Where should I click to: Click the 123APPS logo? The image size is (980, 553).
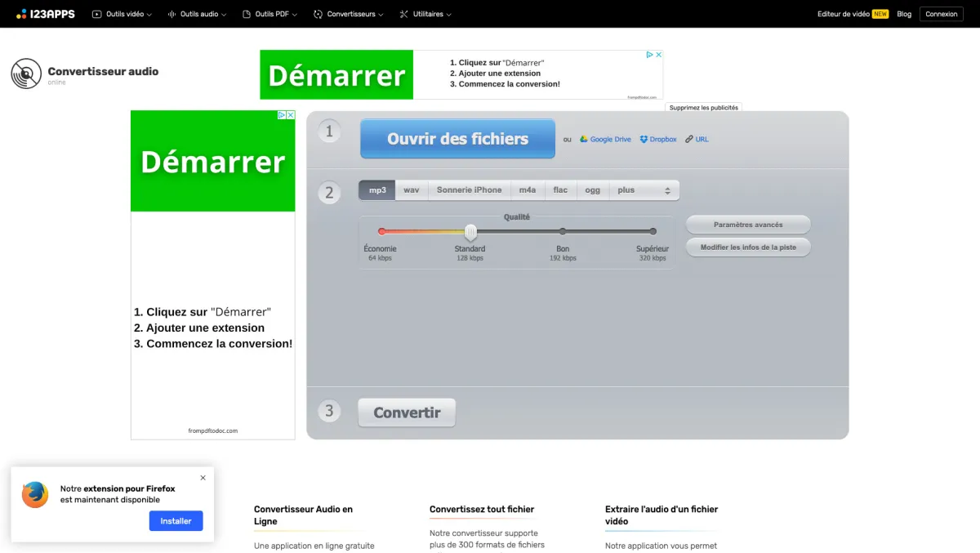[x=45, y=14]
